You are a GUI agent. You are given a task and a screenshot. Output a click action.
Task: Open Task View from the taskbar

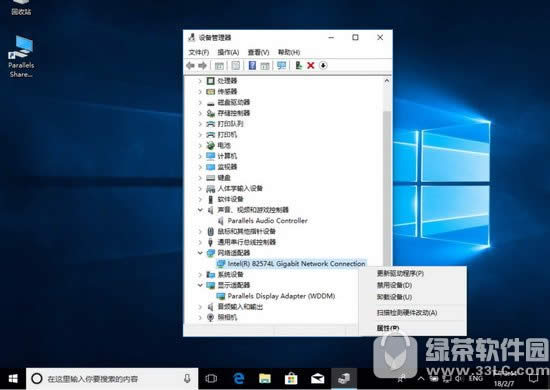[x=211, y=379]
